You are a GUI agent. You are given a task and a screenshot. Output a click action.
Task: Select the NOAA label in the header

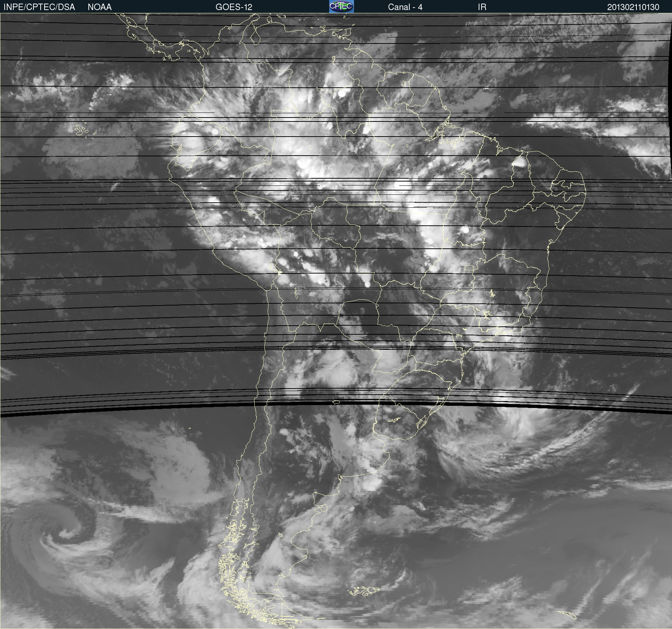click(x=100, y=7)
